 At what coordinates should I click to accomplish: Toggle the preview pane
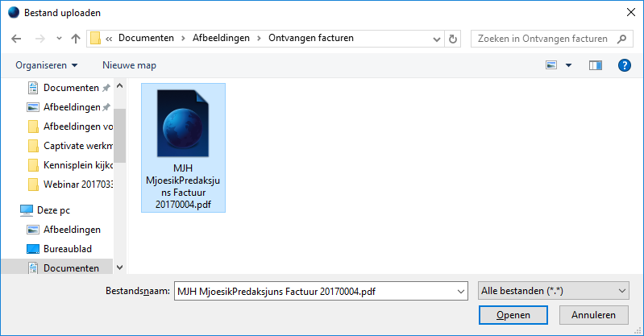click(x=595, y=65)
